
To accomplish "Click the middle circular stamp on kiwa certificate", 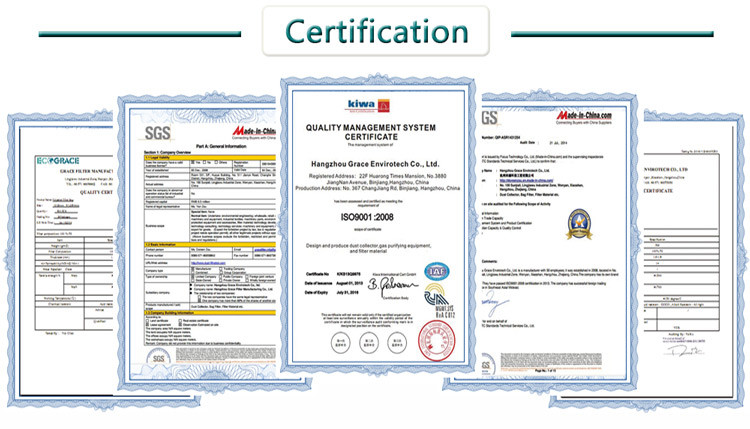I will point(369,343).
